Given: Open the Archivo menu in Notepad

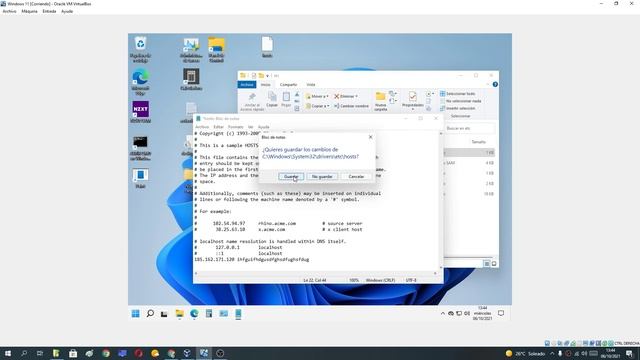Looking at the screenshot, I should 202,127.
